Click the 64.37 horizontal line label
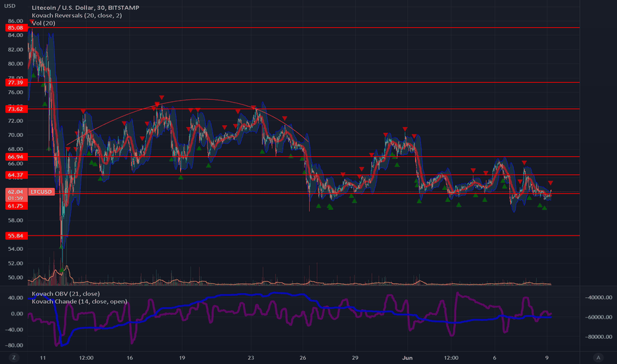Viewport: 617px width, 364px height. click(x=16, y=175)
